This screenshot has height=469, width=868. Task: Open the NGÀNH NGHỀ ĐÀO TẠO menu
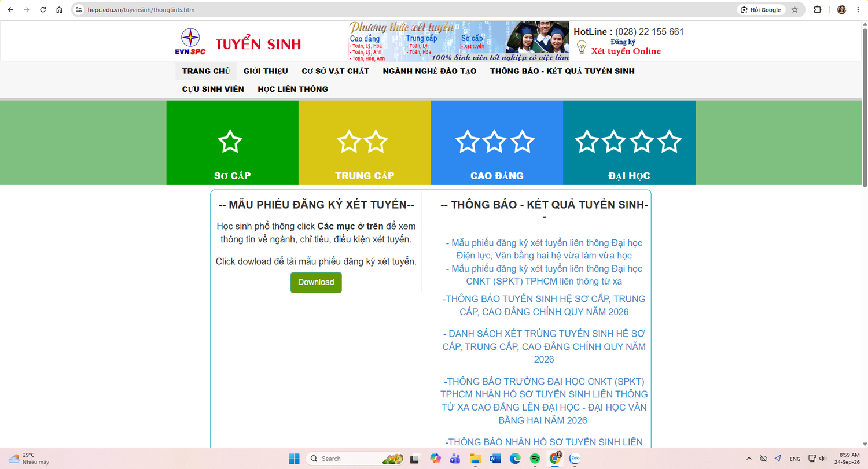click(x=429, y=71)
